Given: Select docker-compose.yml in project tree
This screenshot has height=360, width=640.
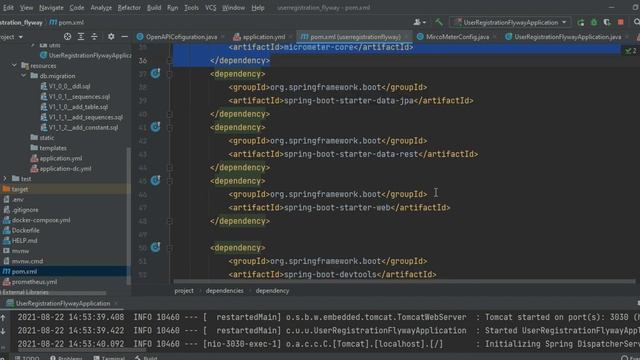Looking at the screenshot, I should pos(41,220).
